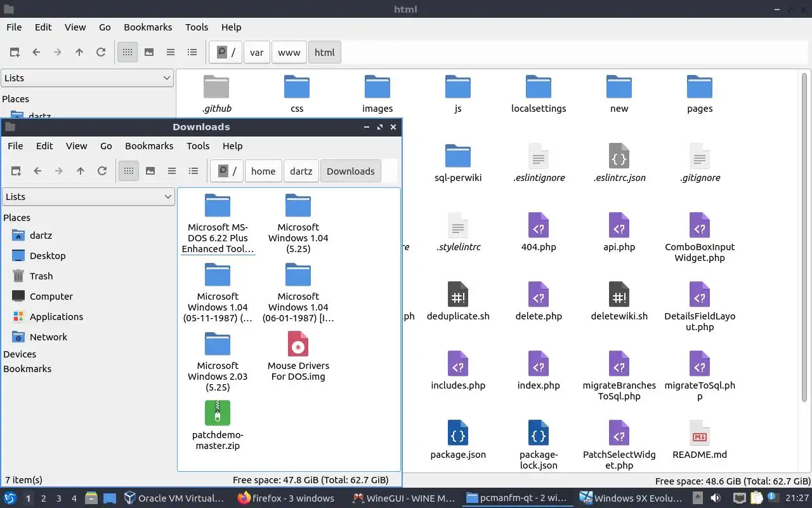The width and height of the screenshot is (812, 508).
Task: Select the Microsoft Windows 2.03 (5.25) folder
Action: (218, 362)
